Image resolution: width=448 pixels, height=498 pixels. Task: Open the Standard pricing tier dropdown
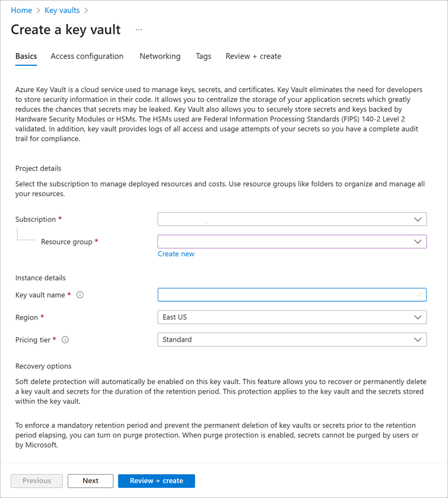coord(292,340)
